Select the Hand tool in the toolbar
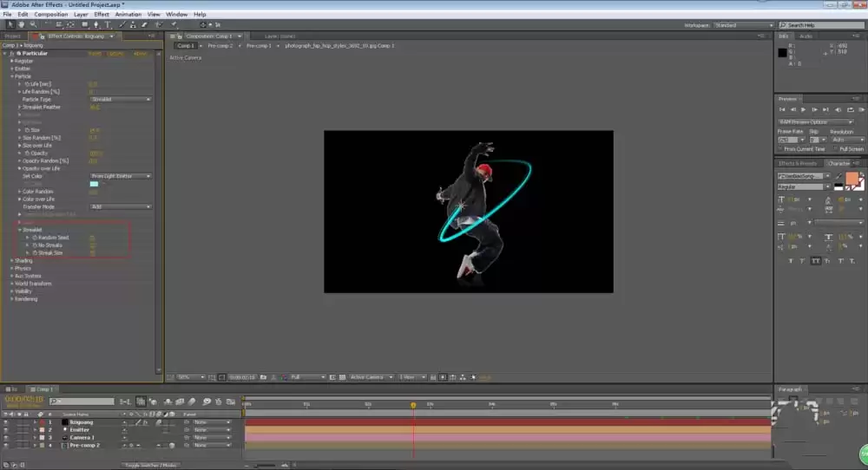The width and height of the screenshot is (868, 470). [x=22, y=25]
